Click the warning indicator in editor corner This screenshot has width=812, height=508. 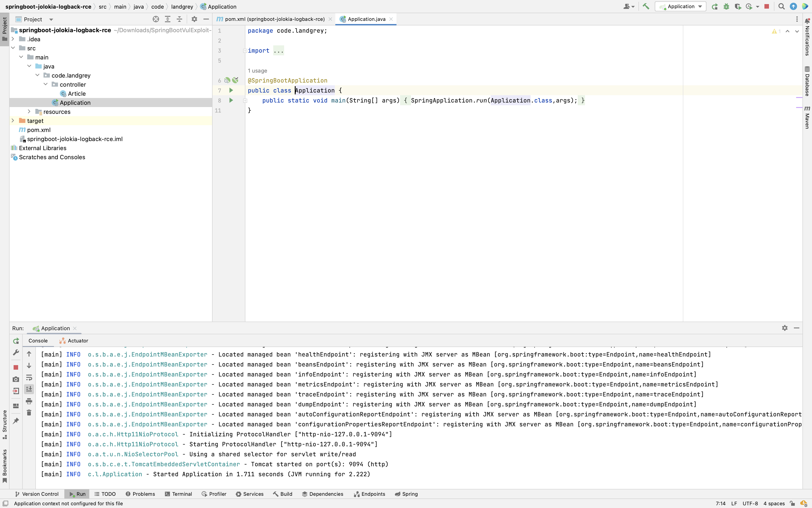(776, 31)
